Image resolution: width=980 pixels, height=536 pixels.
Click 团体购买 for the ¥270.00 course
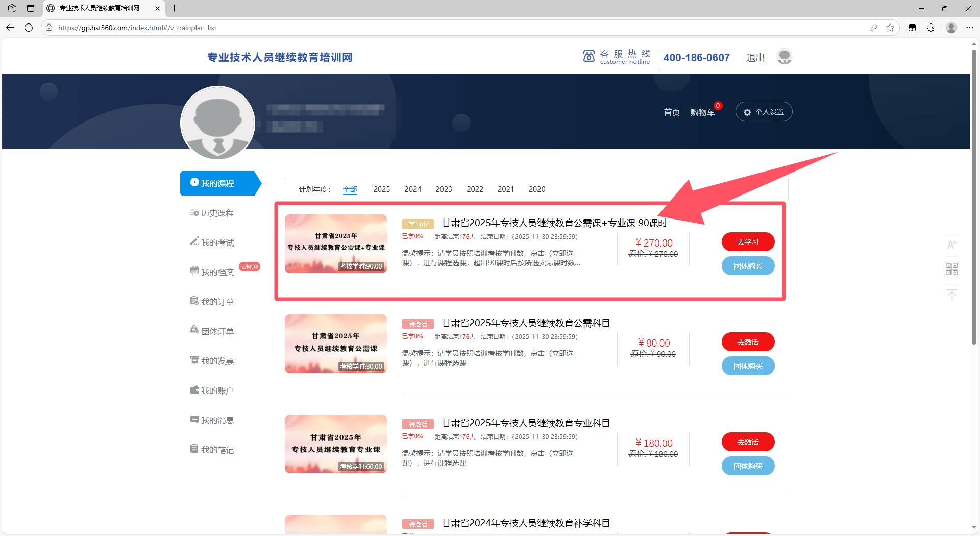pyautogui.click(x=748, y=266)
